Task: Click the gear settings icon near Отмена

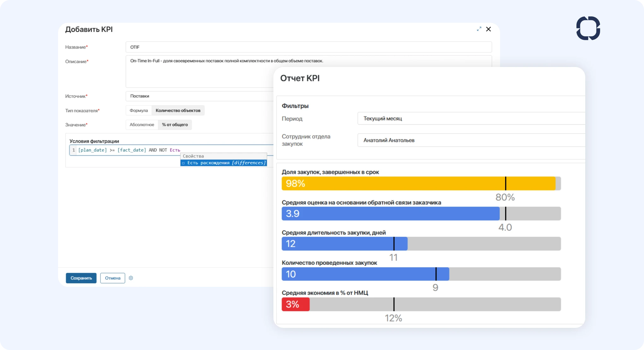Action: pos(131,278)
